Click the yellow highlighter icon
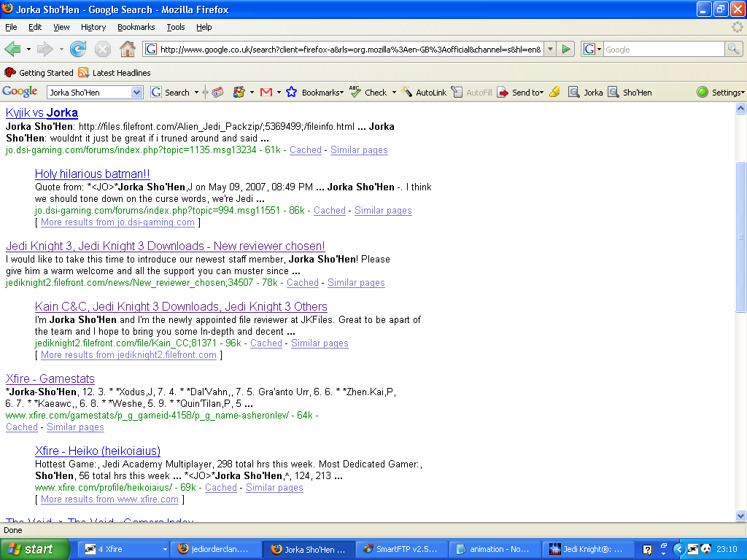The image size is (747, 560). [x=554, y=93]
